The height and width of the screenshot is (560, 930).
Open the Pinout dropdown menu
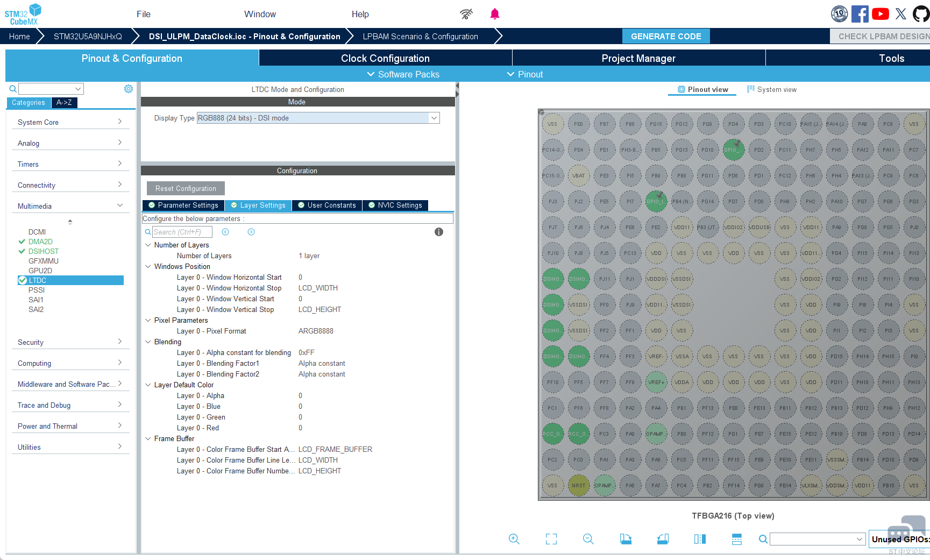pyautogui.click(x=525, y=74)
